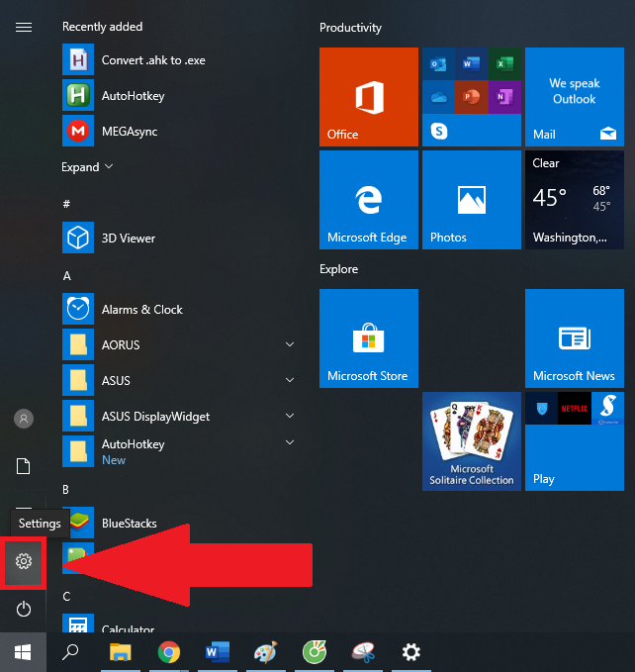The height and width of the screenshot is (672, 635).
Task: Expand the AORUS folder
Action: pos(290,344)
